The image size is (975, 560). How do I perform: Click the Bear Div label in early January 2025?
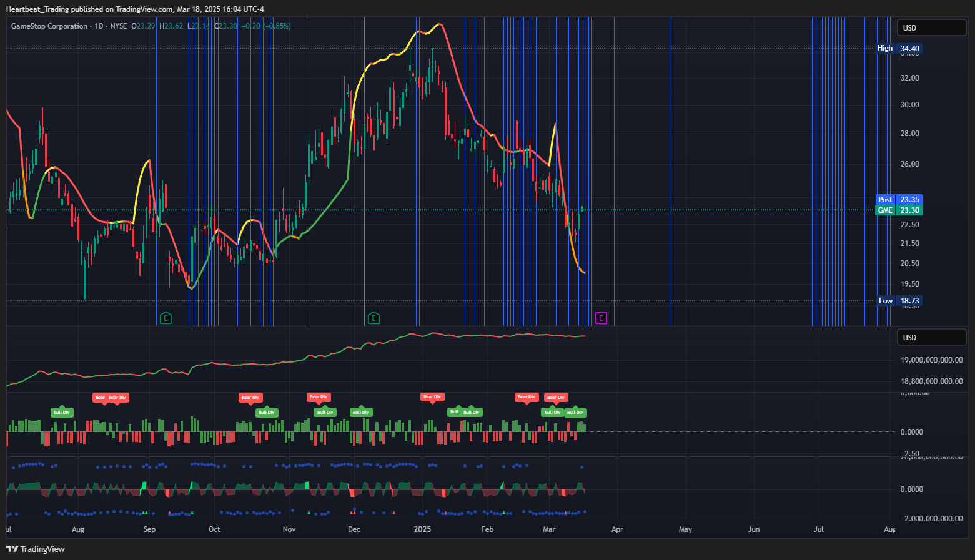(432, 397)
